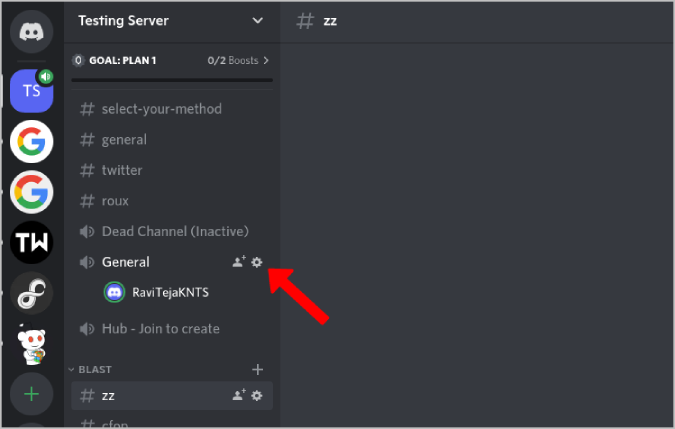This screenshot has width=675, height=429.
Task: Select the TS Testing Server icon
Action: point(31,92)
